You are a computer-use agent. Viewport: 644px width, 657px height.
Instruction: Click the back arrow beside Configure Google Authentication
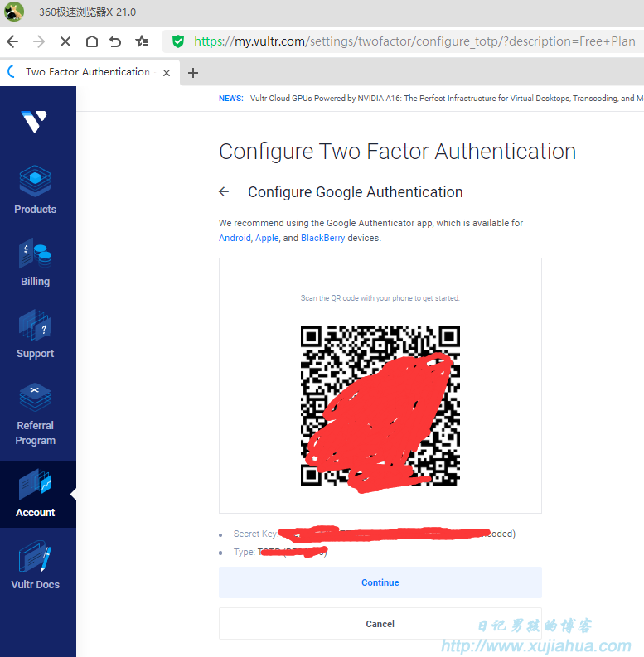tap(224, 192)
